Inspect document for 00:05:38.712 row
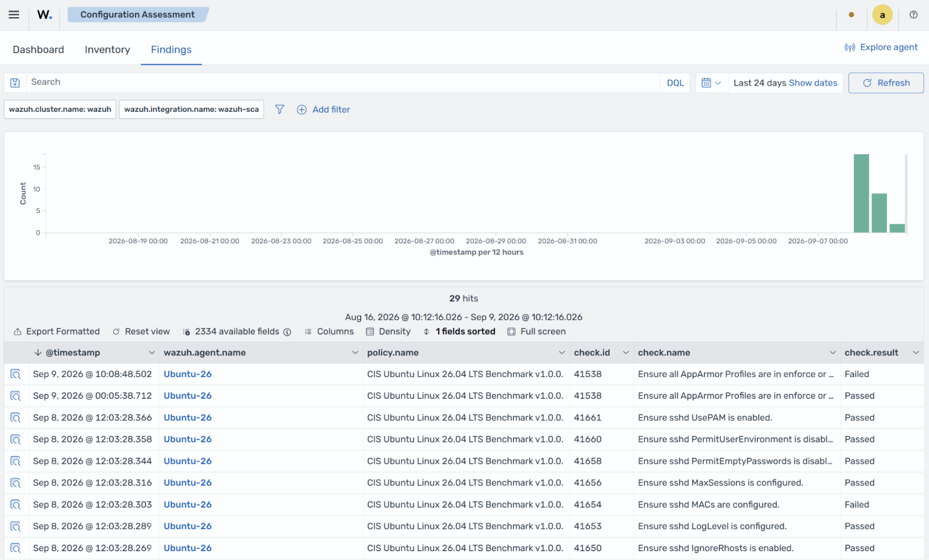 [x=15, y=396]
